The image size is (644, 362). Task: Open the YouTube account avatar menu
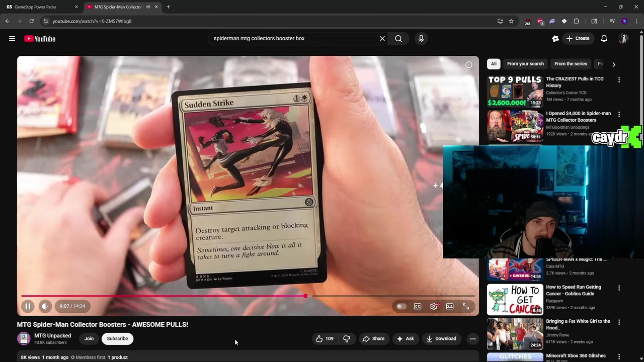(x=623, y=39)
